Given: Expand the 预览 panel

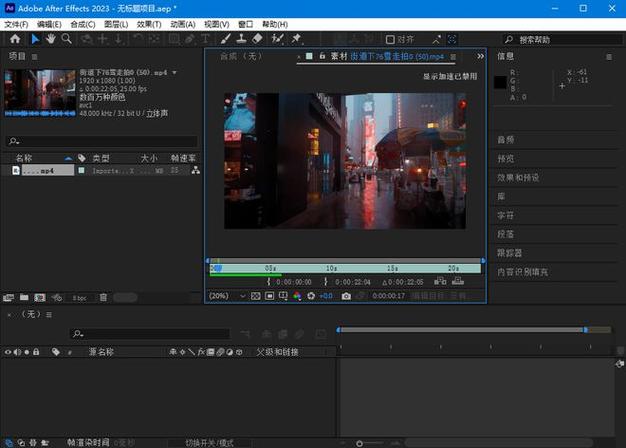Looking at the screenshot, I should [x=505, y=159].
